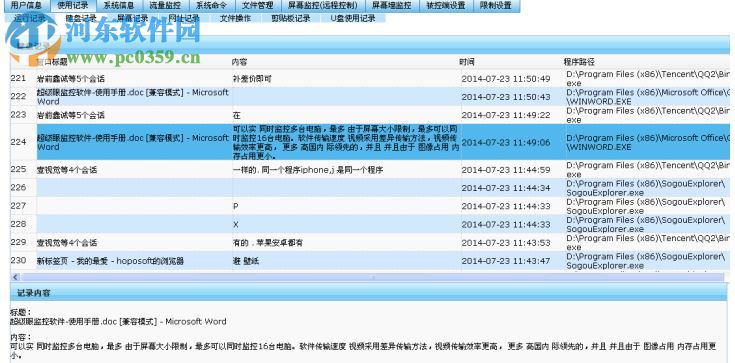Select row number 226
The height and width of the screenshot is (363, 735).
(370, 188)
